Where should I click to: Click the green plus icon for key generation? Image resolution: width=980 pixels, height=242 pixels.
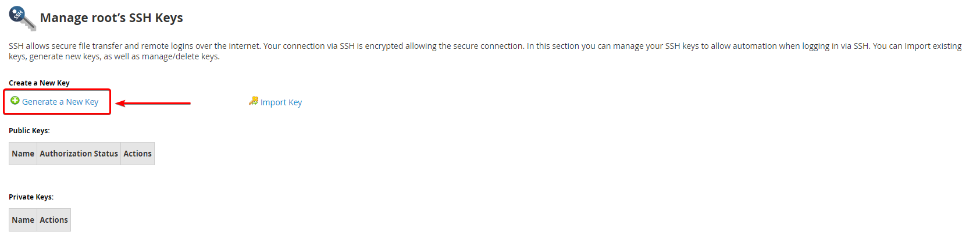tap(15, 101)
